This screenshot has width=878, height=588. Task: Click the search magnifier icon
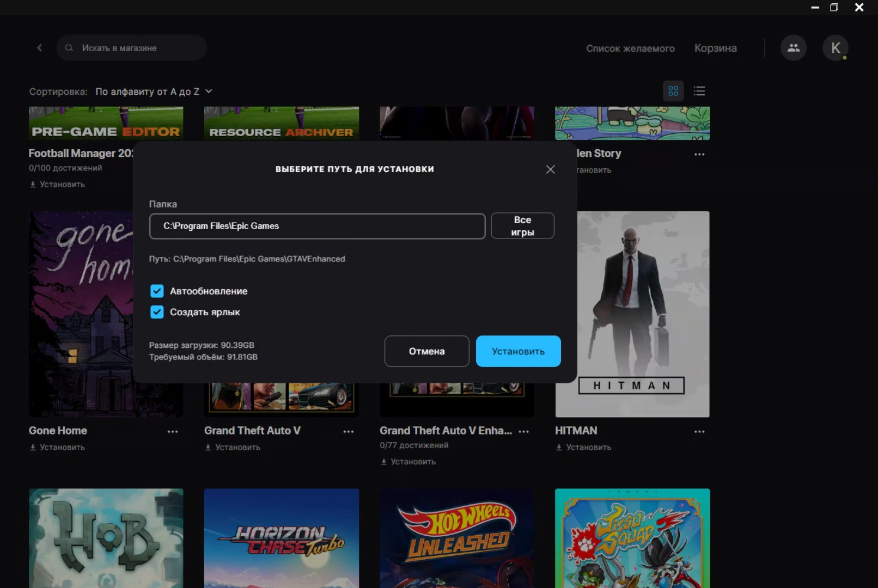point(69,48)
